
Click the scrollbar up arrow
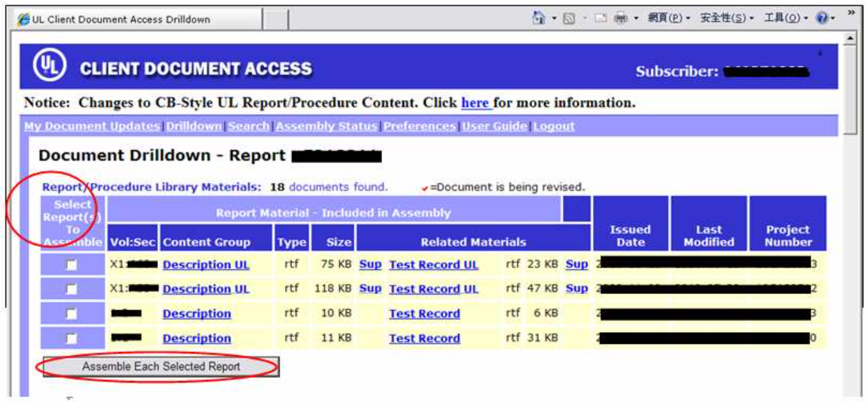pyautogui.click(x=850, y=38)
